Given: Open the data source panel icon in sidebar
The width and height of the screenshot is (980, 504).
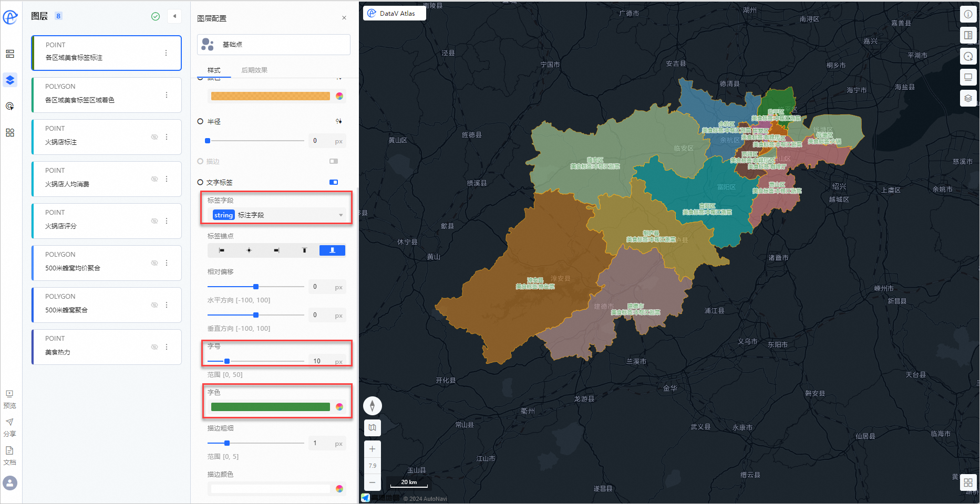Looking at the screenshot, I should tap(10, 54).
